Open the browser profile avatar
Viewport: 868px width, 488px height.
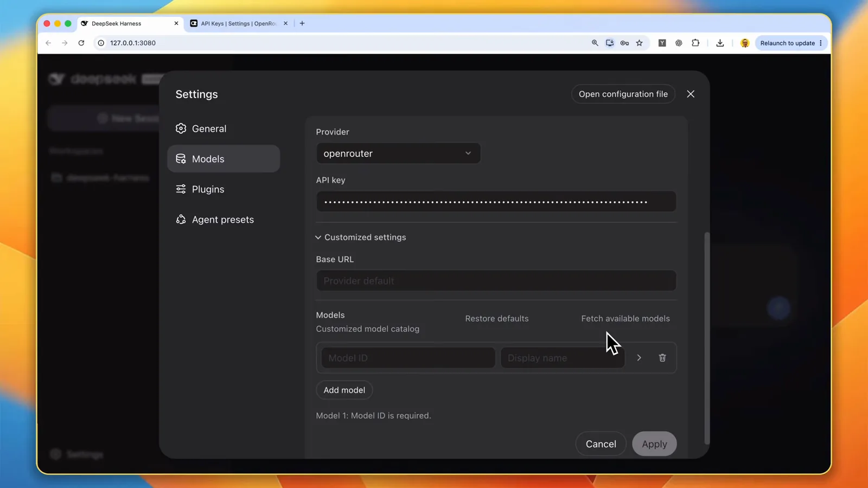(745, 43)
